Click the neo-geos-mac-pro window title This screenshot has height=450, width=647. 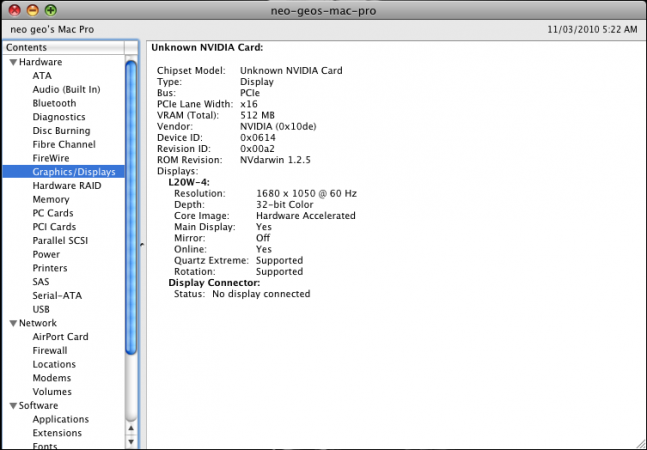coord(323,11)
